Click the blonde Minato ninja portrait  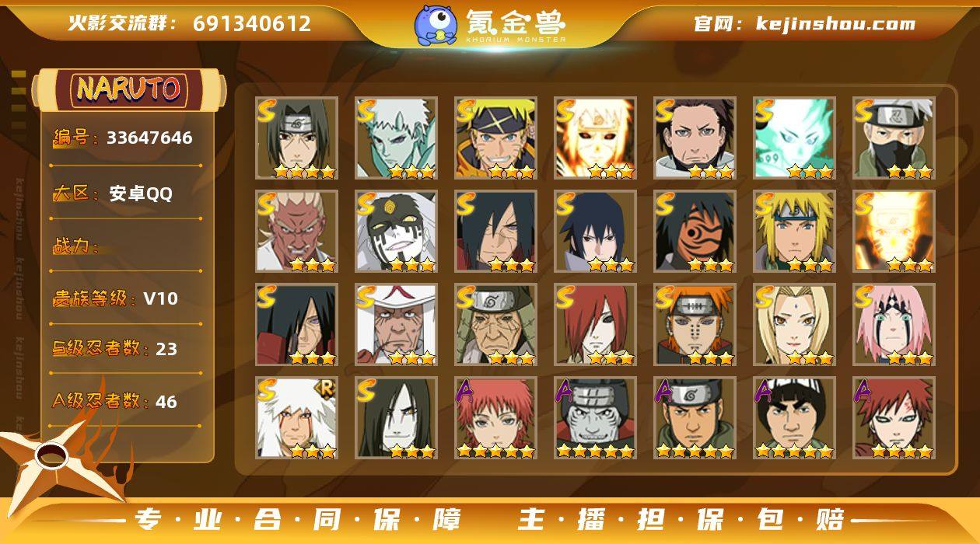794,232
